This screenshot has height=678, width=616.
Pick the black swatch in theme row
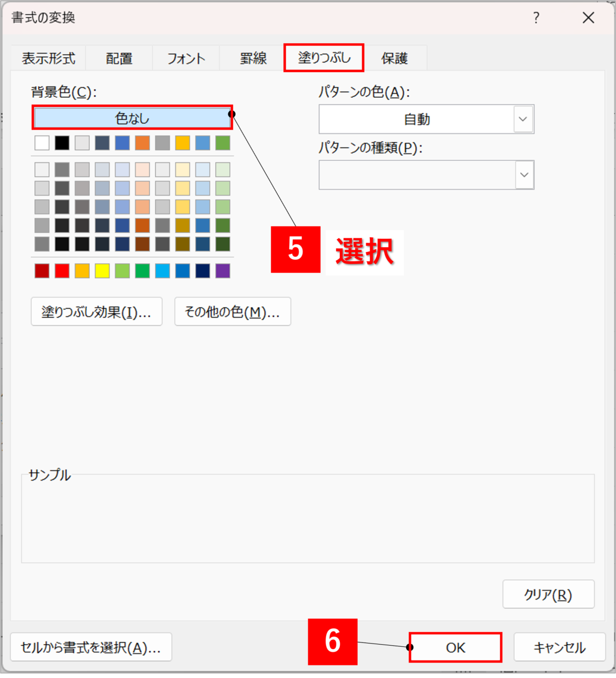[62, 143]
